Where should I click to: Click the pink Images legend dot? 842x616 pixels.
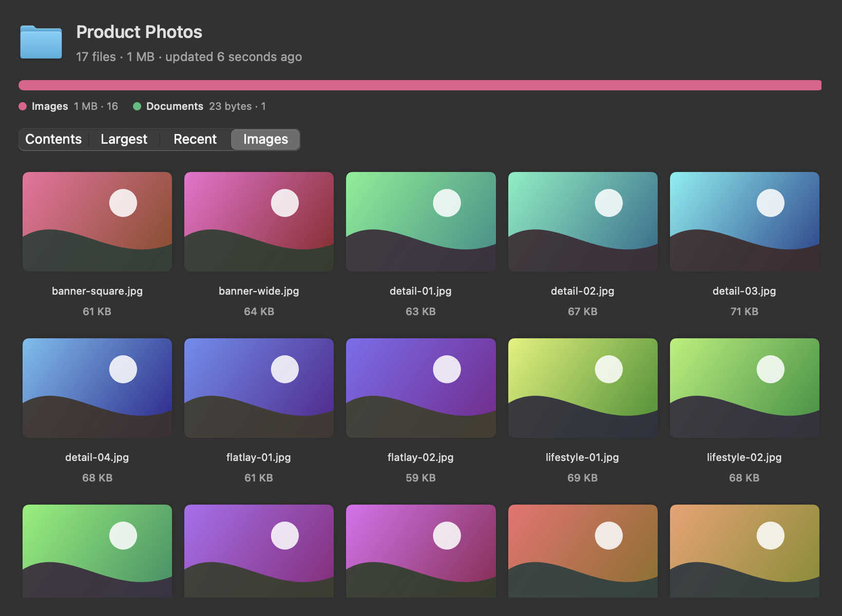(23, 106)
